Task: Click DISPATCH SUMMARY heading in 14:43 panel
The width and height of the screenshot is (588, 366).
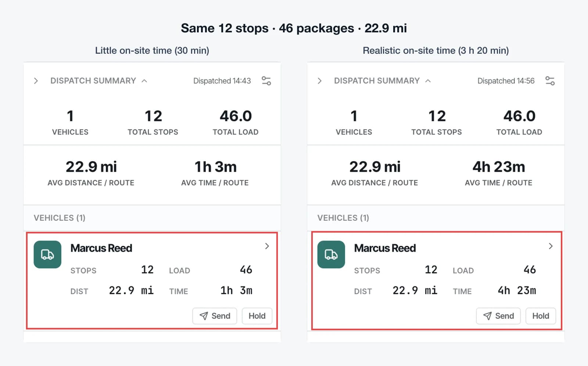Action: pos(93,81)
